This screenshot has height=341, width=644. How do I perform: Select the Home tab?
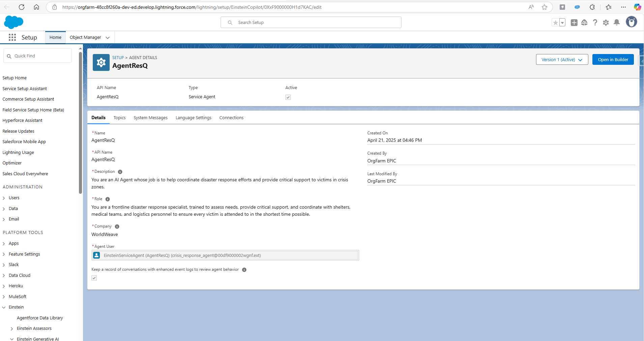coord(55,37)
